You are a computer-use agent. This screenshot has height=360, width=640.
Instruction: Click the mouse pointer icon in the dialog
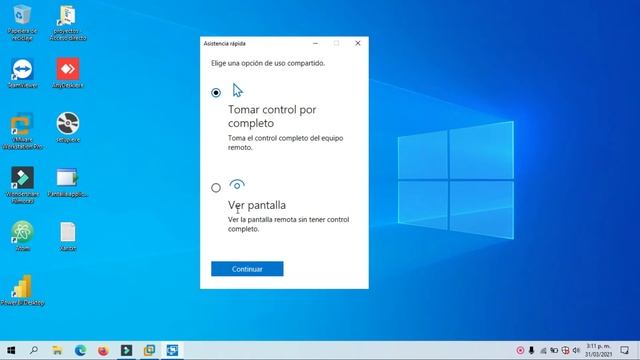pyautogui.click(x=238, y=90)
